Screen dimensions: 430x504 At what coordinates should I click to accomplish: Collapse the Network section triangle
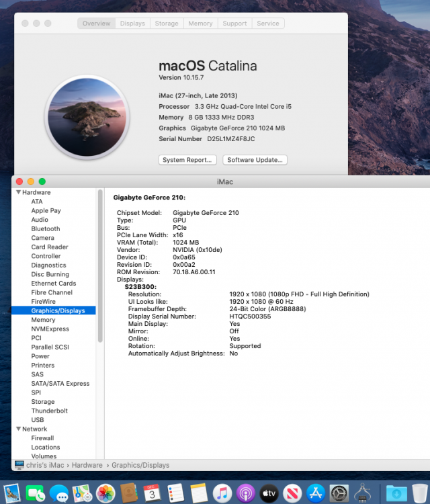(x=19, y=429)
